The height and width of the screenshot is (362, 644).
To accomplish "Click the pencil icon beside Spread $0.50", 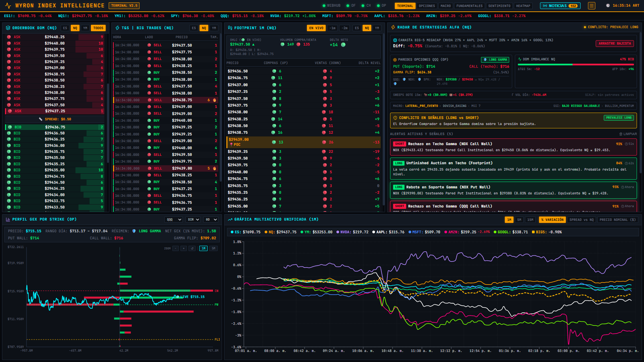I will tap(41, 119).
